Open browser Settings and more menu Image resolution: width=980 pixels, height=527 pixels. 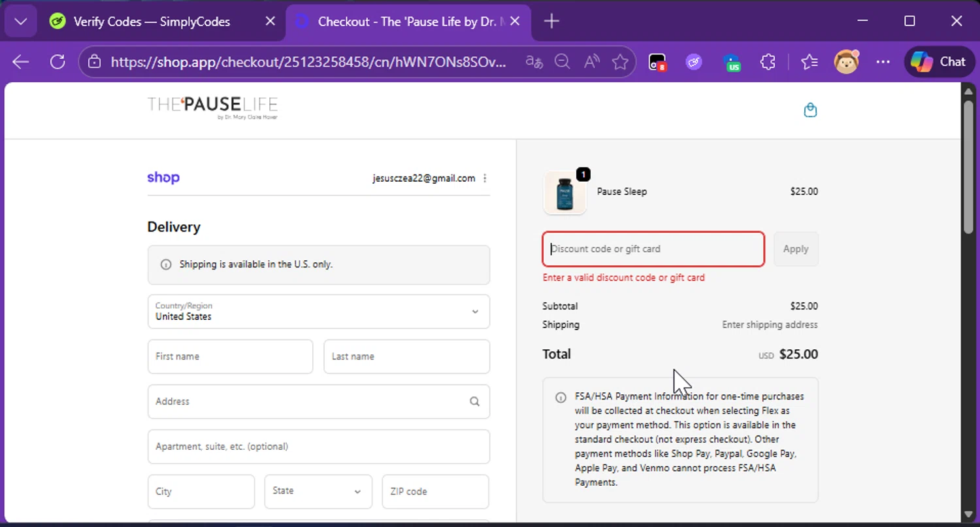(883, 62)
